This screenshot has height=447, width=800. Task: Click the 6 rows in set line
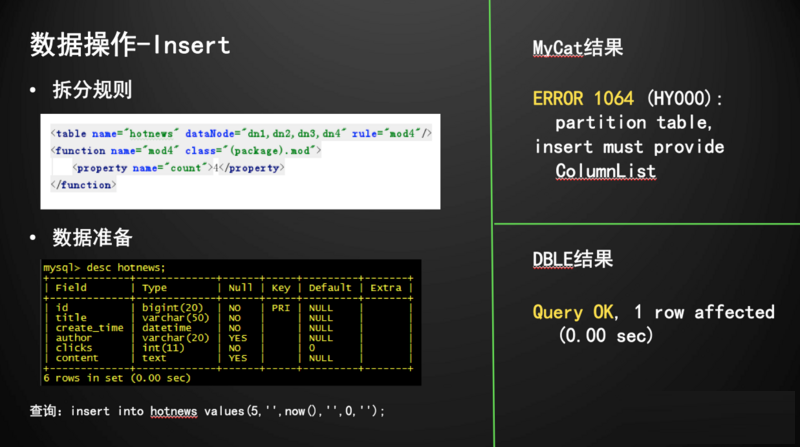[x=117, y=378]
